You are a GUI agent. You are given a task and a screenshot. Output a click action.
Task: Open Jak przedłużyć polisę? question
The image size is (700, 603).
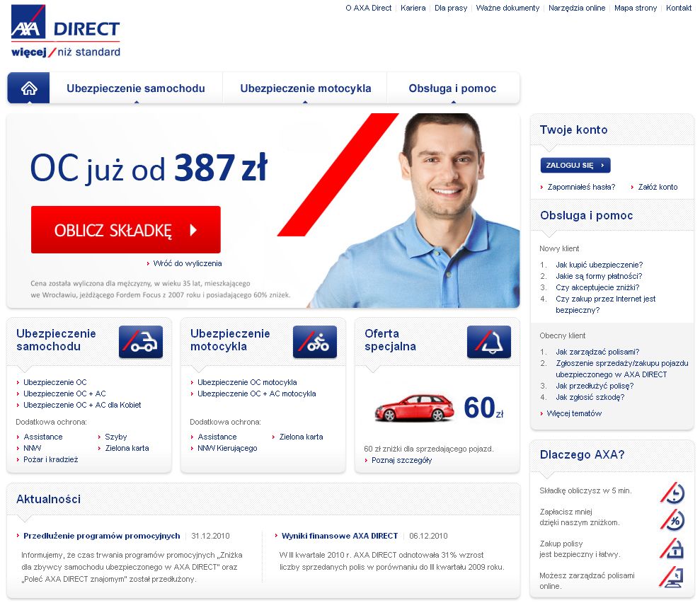[x=595, y=386]
